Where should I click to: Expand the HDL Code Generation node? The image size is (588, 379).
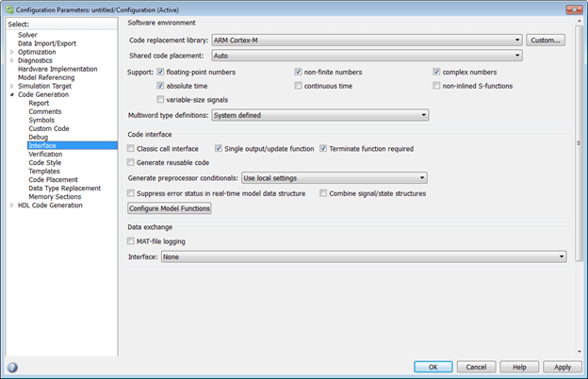(x=11, y=205)
